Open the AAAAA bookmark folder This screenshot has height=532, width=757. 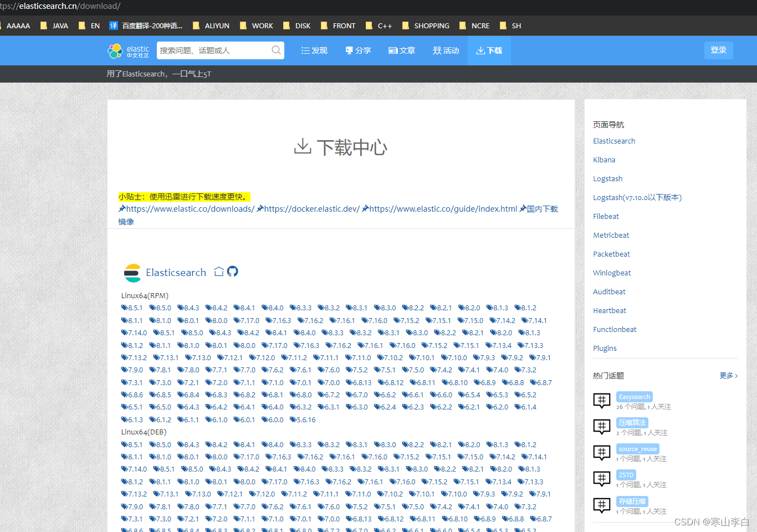click(x=15, y=25)
